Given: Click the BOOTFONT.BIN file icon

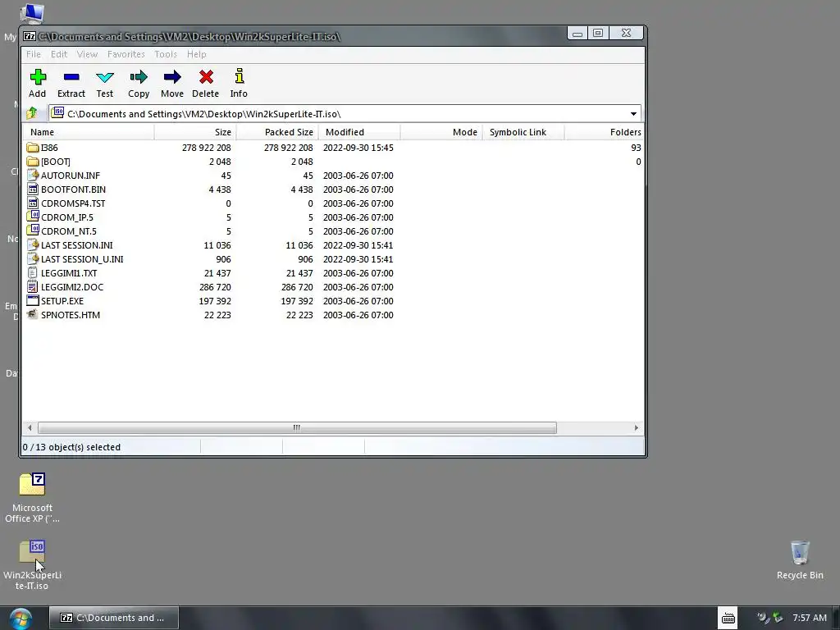Looking at the screenshot, I should 33,189.
